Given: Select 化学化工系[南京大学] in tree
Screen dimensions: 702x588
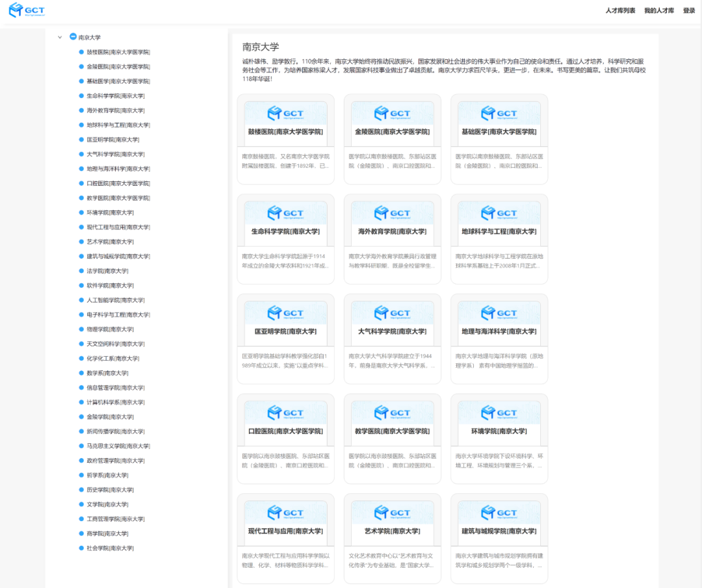Looking at the screenshot, I should click(x=113, y=359).
